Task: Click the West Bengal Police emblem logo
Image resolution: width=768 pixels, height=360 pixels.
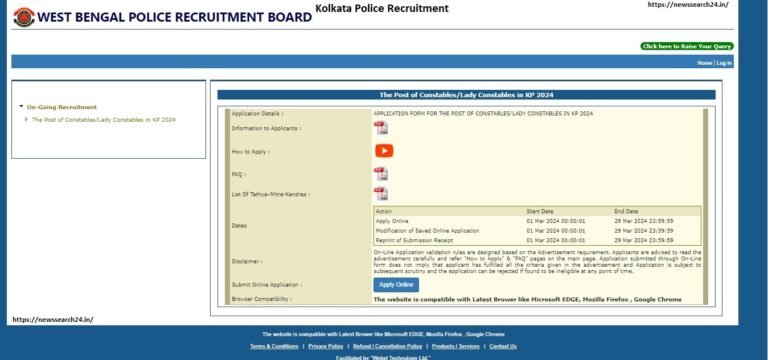Action: click(x=24, y=17)
